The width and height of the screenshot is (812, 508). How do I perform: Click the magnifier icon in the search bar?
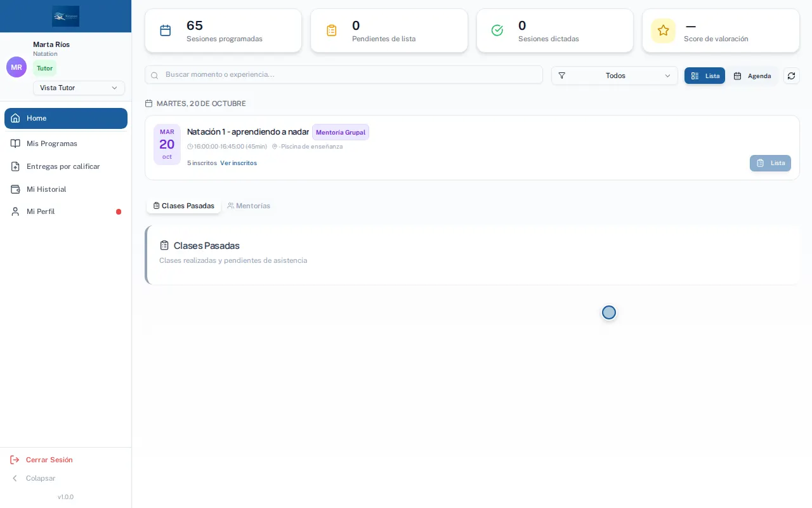pos(154,75)
